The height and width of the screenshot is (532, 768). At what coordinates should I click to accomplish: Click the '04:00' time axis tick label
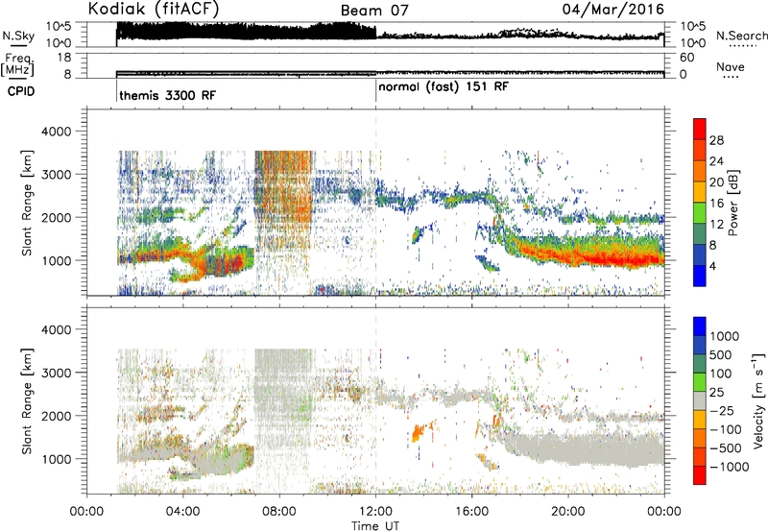point(182,512)
